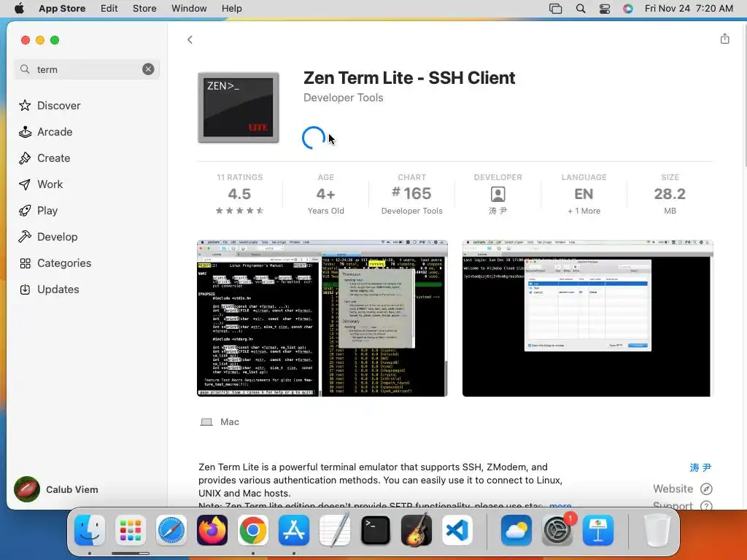
Task: Open the first terminal screenshot thumbnail
Action: point(322,318)
